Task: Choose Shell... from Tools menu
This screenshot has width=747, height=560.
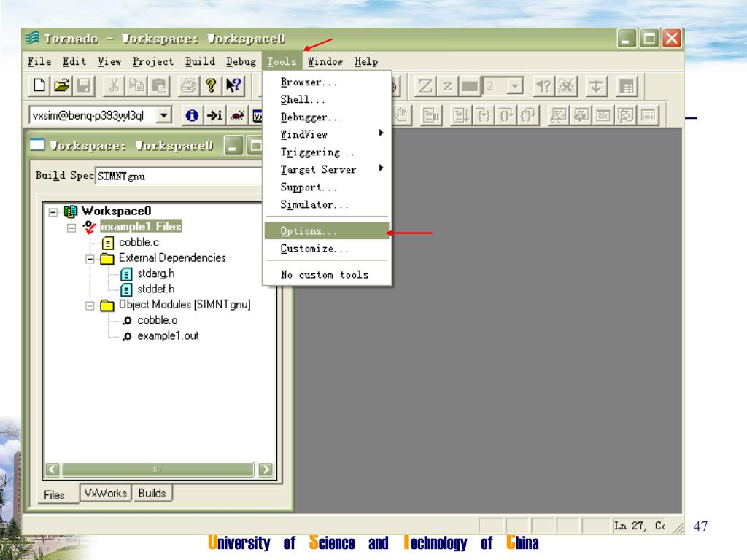Action: (x=327, y=99)
